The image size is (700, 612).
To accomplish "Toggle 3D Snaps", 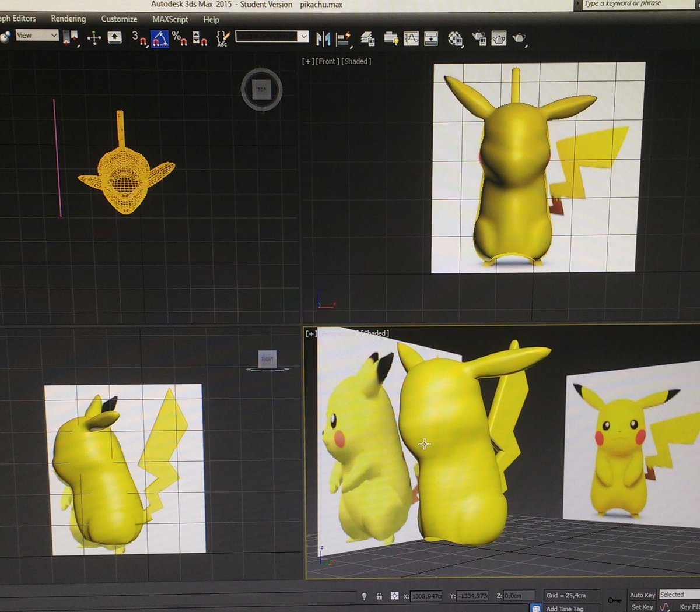I will coord(139,39).
